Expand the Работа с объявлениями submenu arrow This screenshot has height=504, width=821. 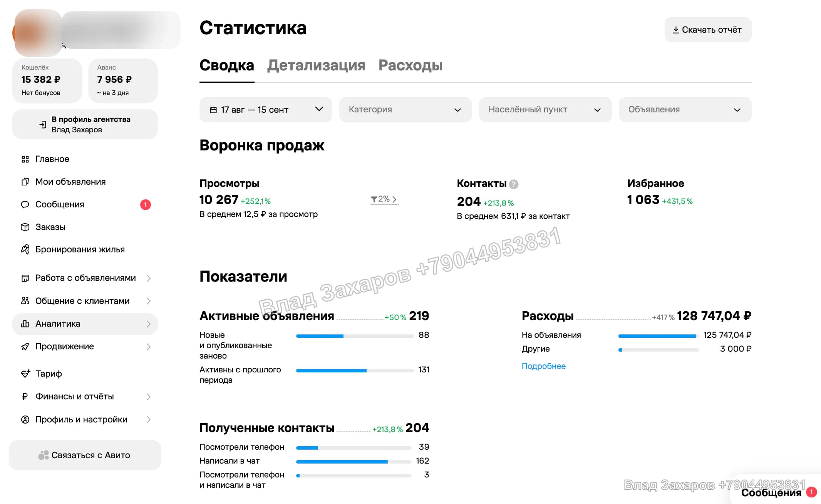pyautogui.click(x=149, y=278)
